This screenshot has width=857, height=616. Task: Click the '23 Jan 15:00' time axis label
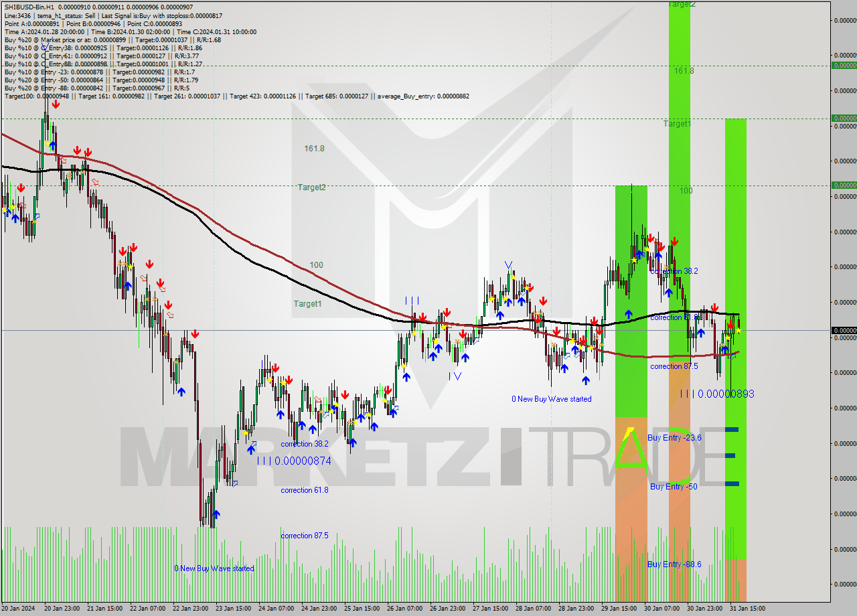(x=233, y=609)
